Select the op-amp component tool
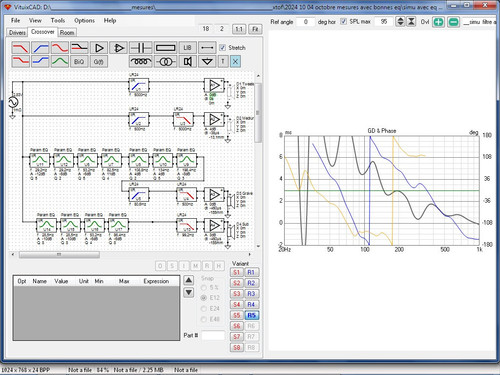 (119, 48)
